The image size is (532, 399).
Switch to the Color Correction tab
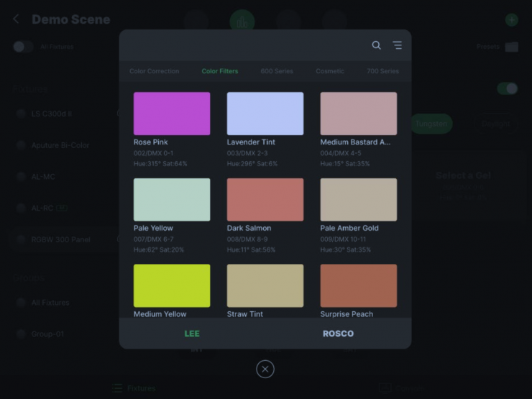coord(154,71)
